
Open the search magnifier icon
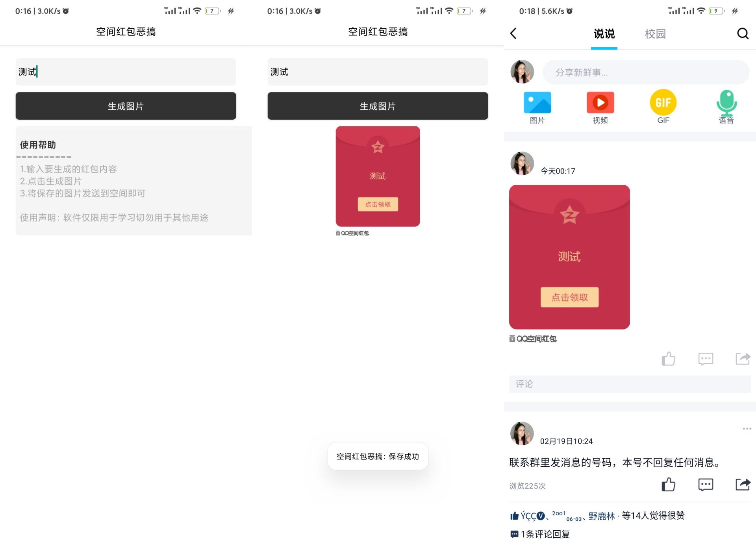(x=743, y=33)
